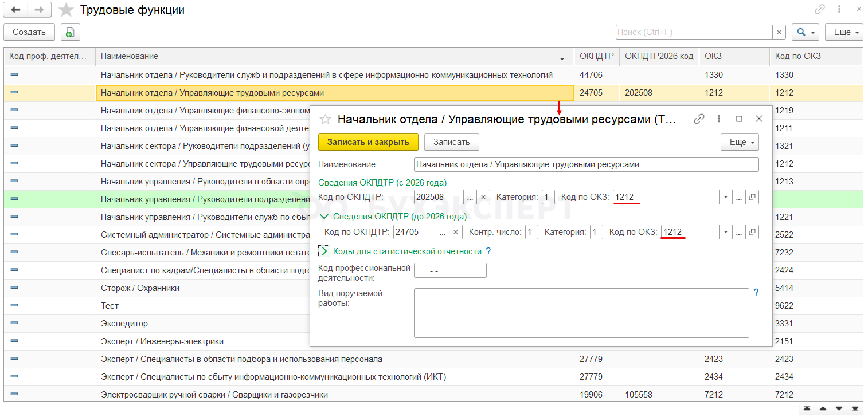Viewport: 868px width, 417px height.
Task: Open dialog three-dots options menu
Action: pyautogui.click(x=719, y=119)
